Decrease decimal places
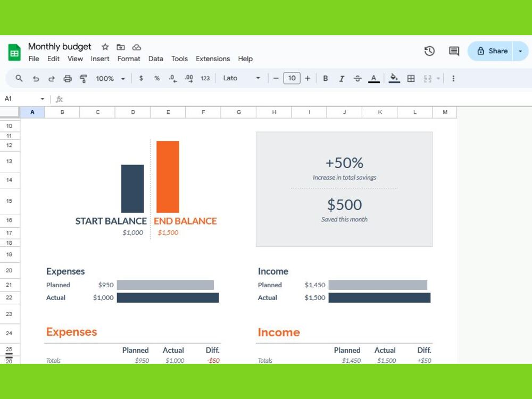Image resolution: width=532 pixels, height=399 pixels. [x=173, y=79]
